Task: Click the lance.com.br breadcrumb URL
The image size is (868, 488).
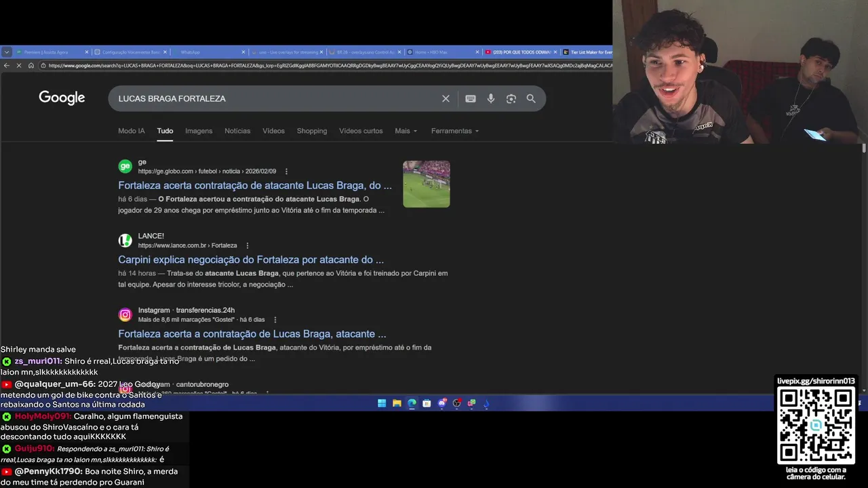Action: click(187, 245)
